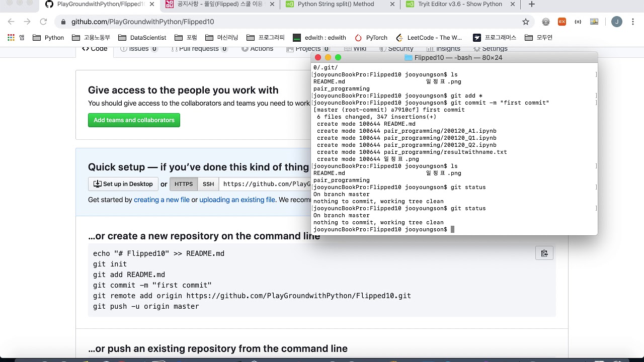644x362 pixels.
Task: Switch to Python String split() Method tab
Action: coord(336,4)
